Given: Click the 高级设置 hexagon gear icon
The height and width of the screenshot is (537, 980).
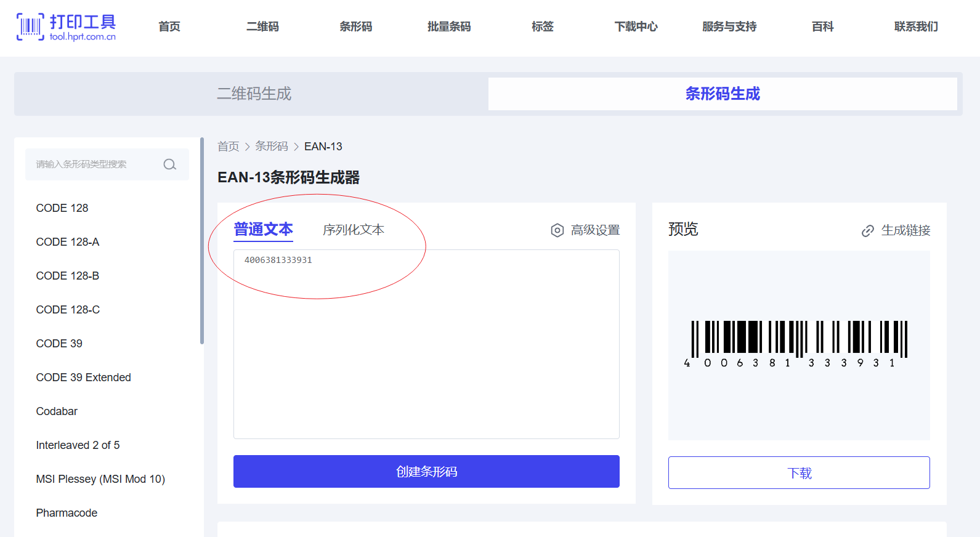Looking at the screenshot, I should pyautogui.click(x=557, y=230).
